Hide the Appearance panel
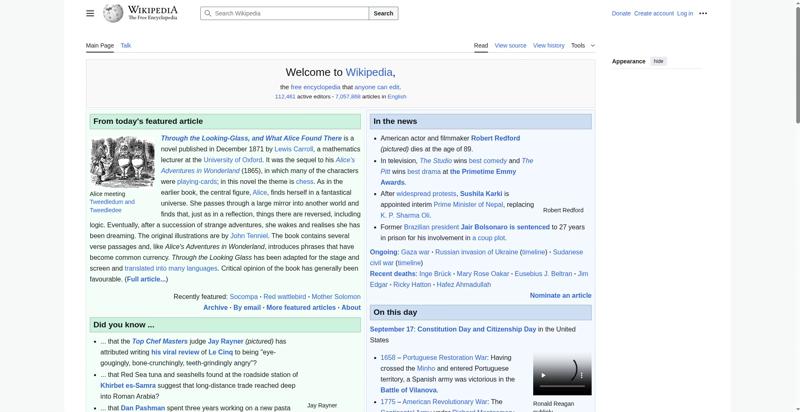This screenshot has width=800, height=412. click(x=659, y=61)
